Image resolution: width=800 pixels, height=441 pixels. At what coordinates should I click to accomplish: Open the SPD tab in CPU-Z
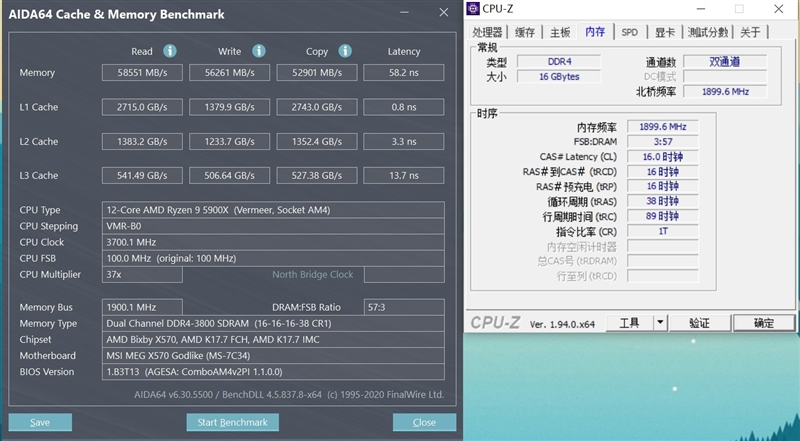pos(630,32)
